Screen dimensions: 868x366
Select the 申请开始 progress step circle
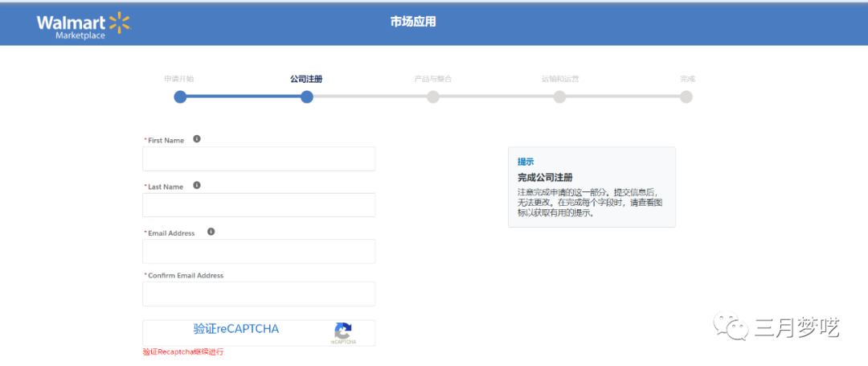pyautogui.click(x=180, y=97)
